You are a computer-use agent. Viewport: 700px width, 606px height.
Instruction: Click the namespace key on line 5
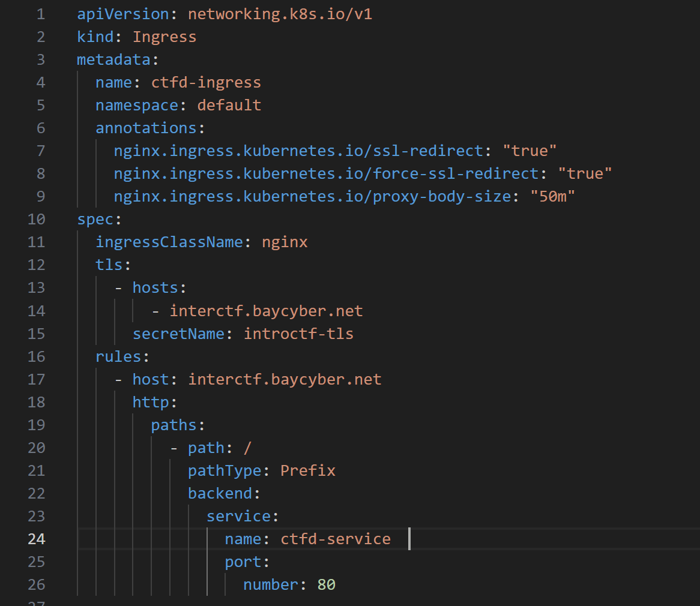click(137, 106)
